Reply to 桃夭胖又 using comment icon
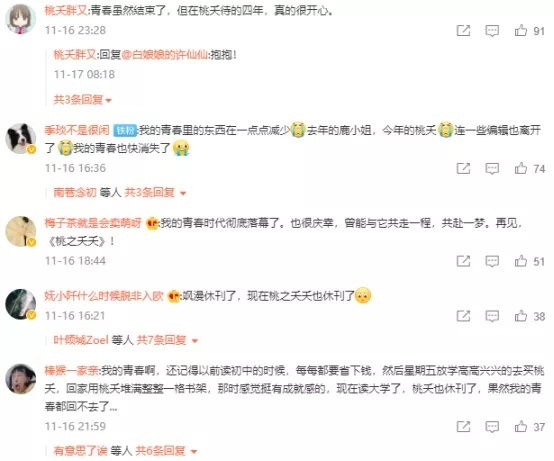Screen dimensions: 554x461 point(492,31)
